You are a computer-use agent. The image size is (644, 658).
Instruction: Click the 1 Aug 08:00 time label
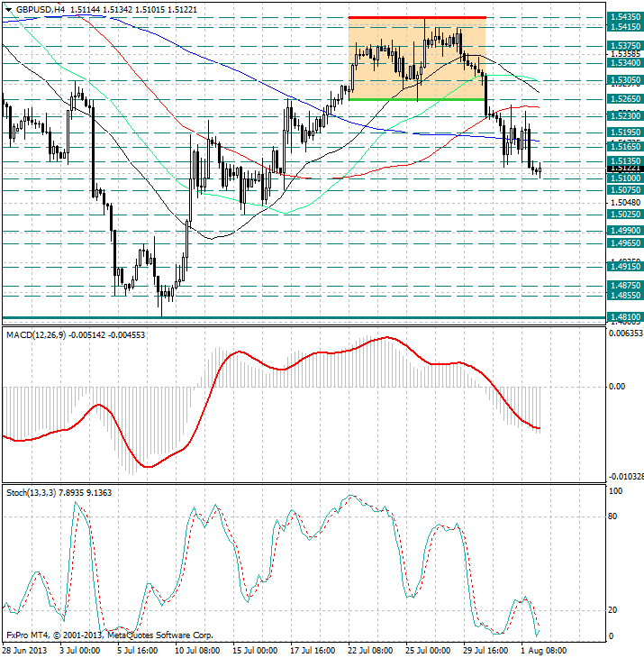(x=544, y=651)
